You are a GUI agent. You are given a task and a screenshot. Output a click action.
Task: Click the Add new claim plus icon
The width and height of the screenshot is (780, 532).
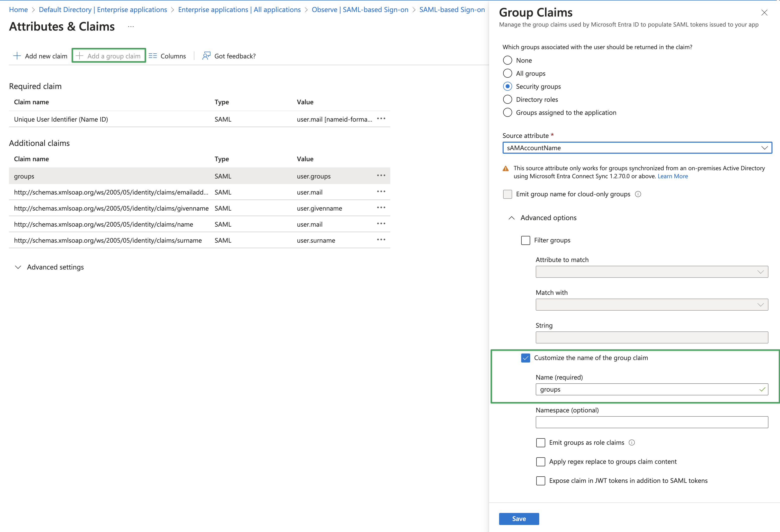(x=17, y=56)
